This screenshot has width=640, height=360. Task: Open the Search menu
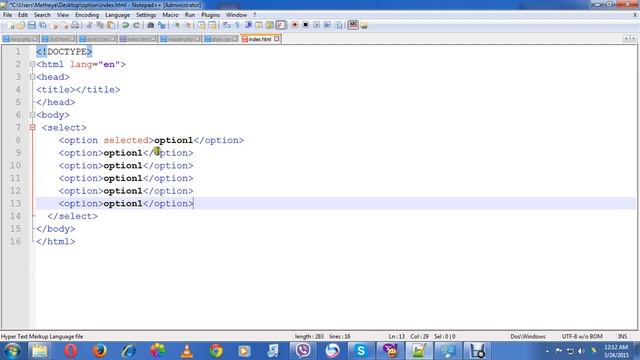pyautogui.click(x=42, y=15)
